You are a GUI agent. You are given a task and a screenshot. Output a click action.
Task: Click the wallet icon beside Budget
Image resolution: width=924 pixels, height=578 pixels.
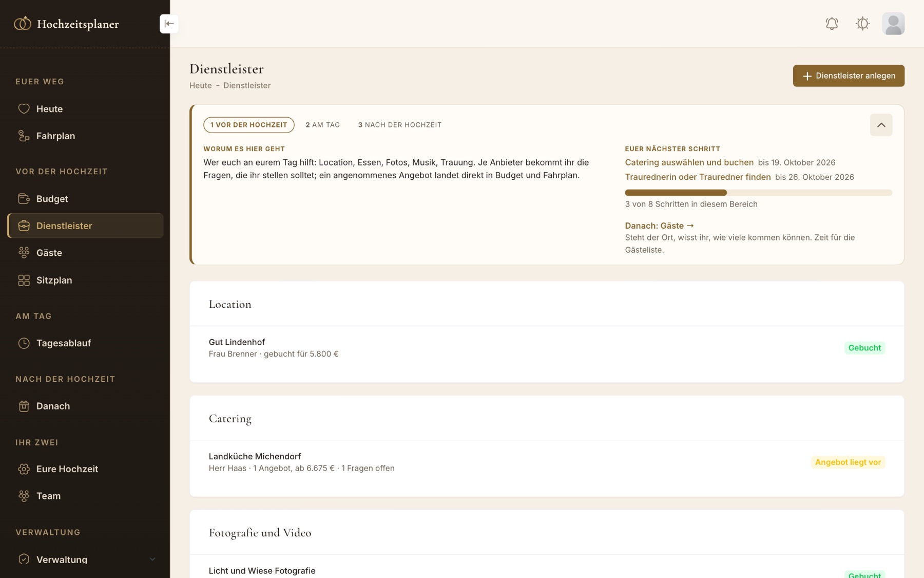[24, 199]
